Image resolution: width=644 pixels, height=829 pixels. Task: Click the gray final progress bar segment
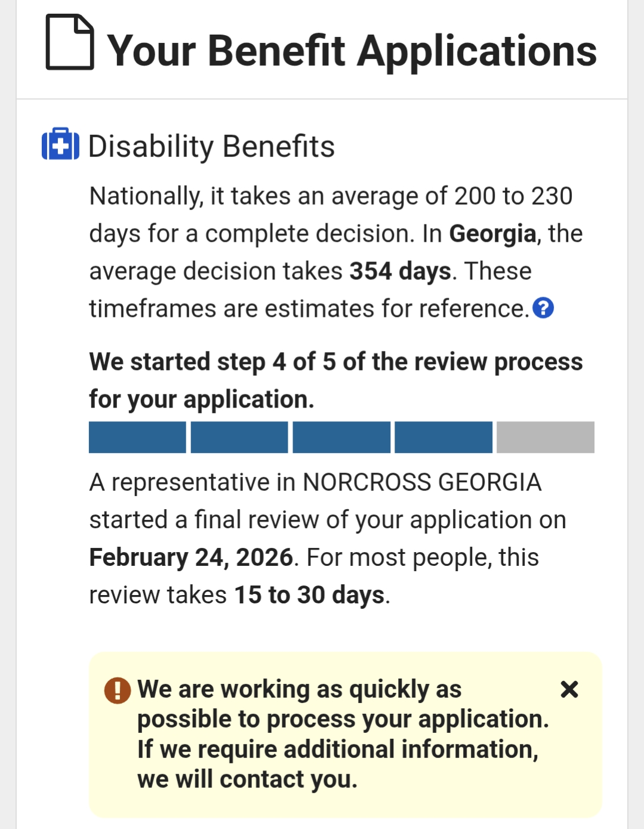[546, 437]
